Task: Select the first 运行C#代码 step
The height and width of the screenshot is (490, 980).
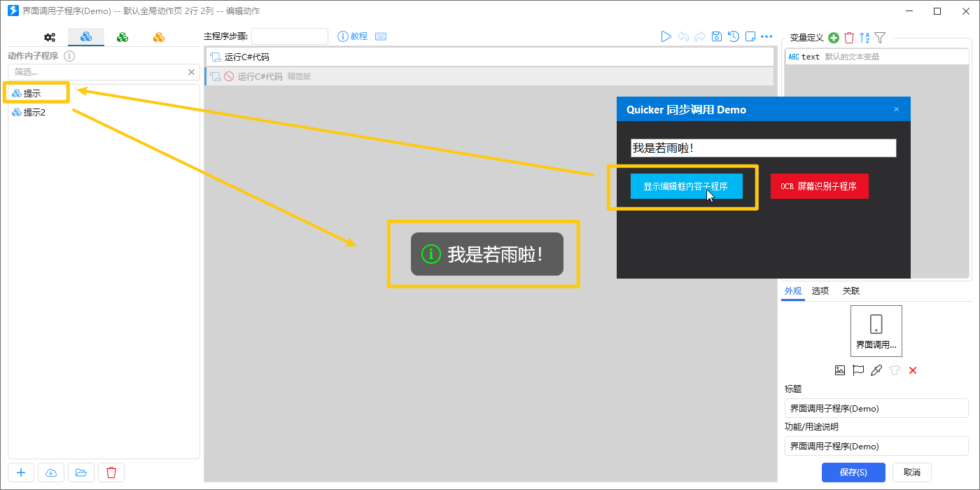Action: [489, 57]
